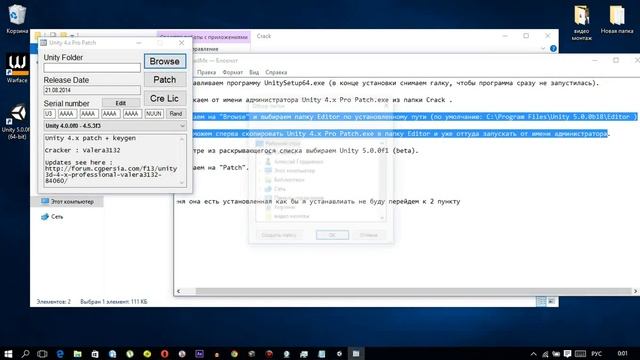Viewport: 640px width, 360px height.
Task: Open the touch keyboard tray icon
Action: click(580, 354)
